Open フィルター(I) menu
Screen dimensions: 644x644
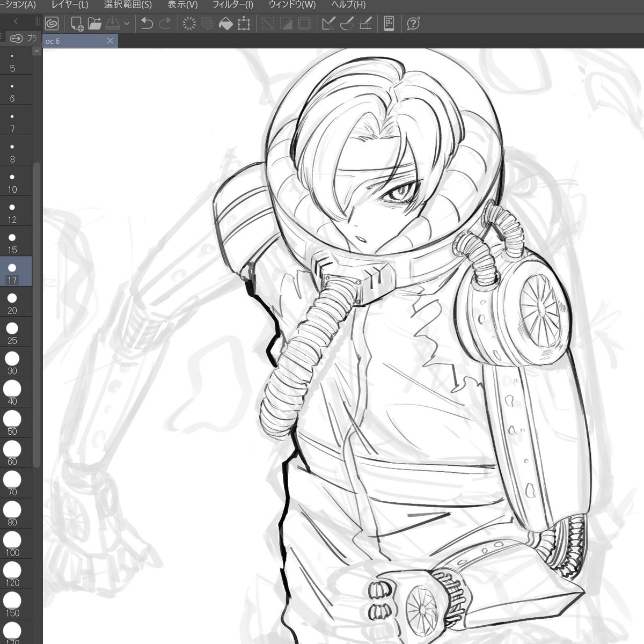coord(232,5)
